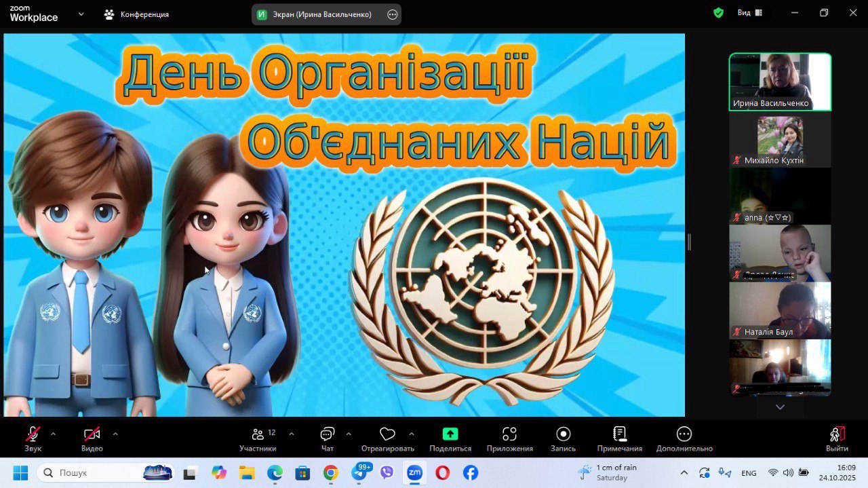Click the green Share (Поделиться) screen icon
Screen dimensions: 868x488
[x=450, y=434]
